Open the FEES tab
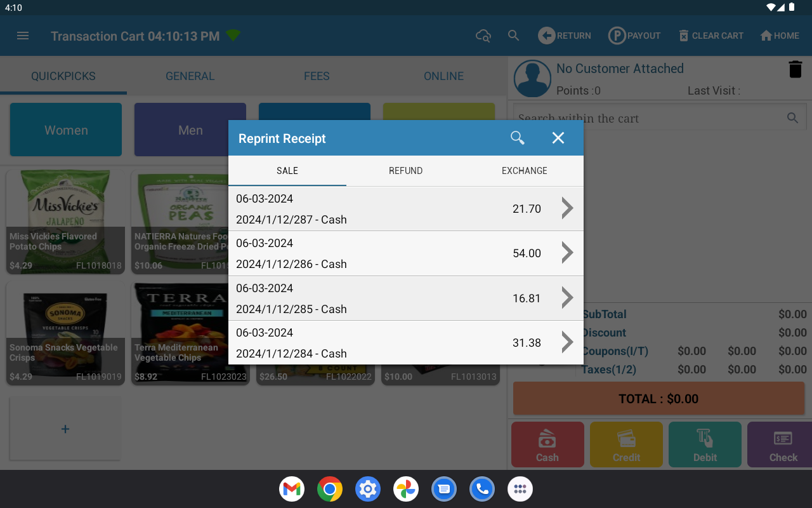This screenshot has width=812, height=508. pos(317,76)
